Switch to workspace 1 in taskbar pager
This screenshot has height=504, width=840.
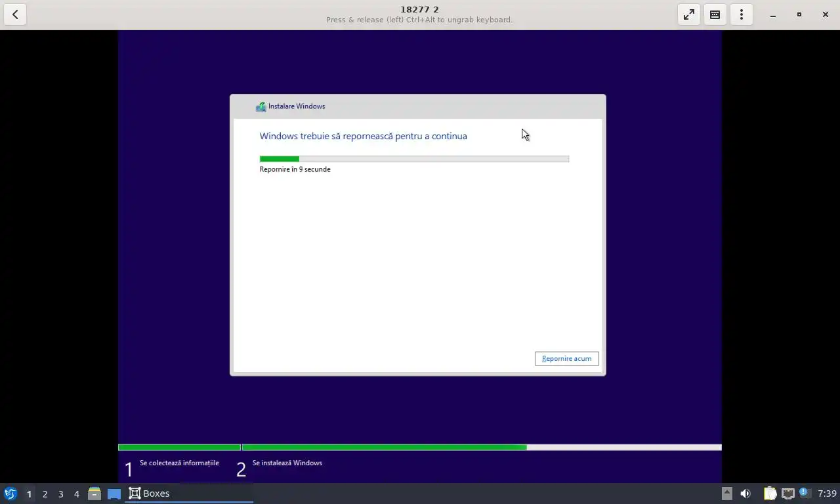pyautogui.click(x=29, y=493)
